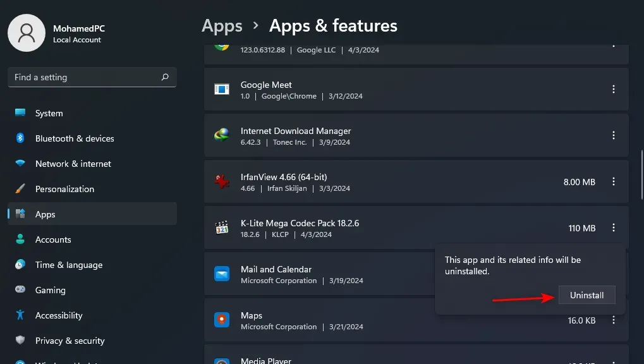The image size is (644, 364).
Task: Click the 16.0 KB size for Maps
Action: [581, 320]
